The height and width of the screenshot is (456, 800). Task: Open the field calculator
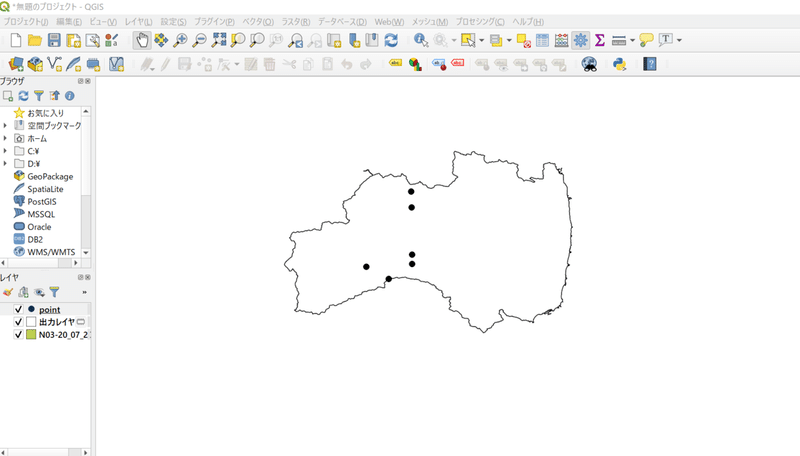[561, 40]
